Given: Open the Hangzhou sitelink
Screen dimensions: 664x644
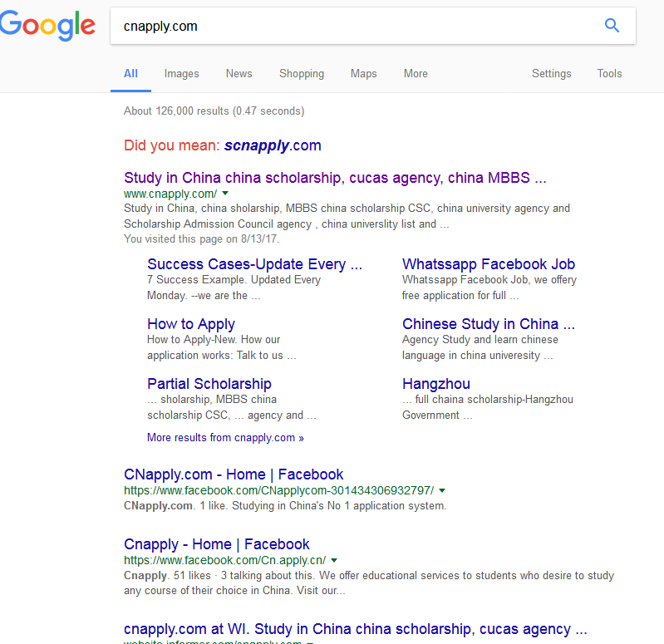Looking at the screenshot, I should [x=435, y=384].
